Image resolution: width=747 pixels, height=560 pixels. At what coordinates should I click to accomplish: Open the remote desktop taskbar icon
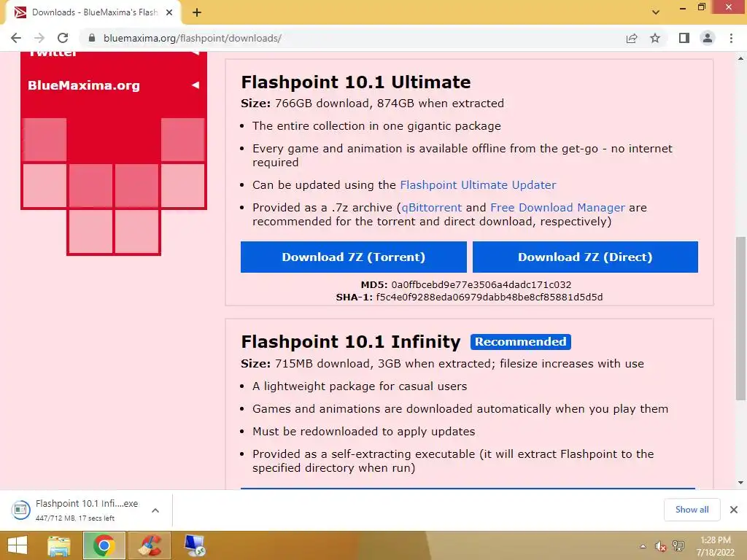click(x=194, y=545)
